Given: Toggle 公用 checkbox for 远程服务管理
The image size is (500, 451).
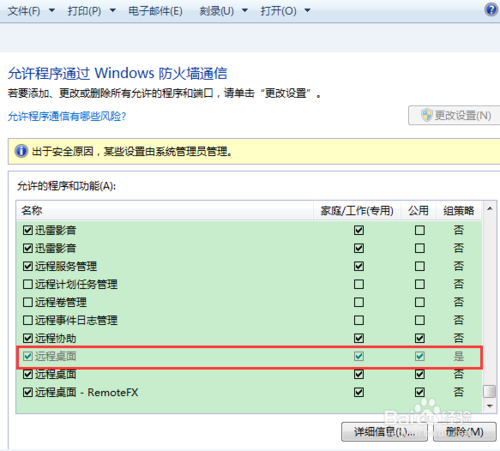Looking at the screenshot, I should pyautogui.click(x=420, y=266).
